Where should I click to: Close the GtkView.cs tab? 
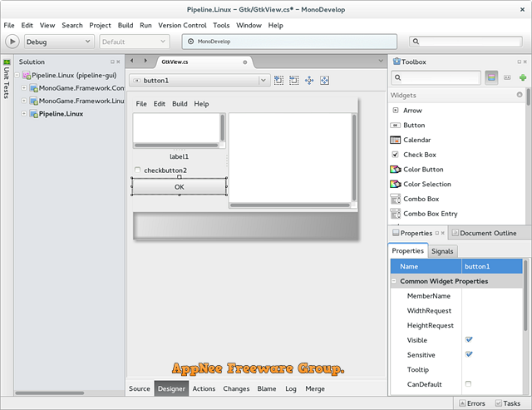point(245,62)
